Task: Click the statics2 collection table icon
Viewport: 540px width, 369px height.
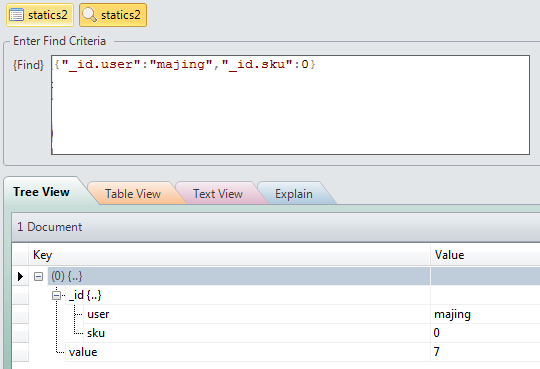Action: pos(16,15)
